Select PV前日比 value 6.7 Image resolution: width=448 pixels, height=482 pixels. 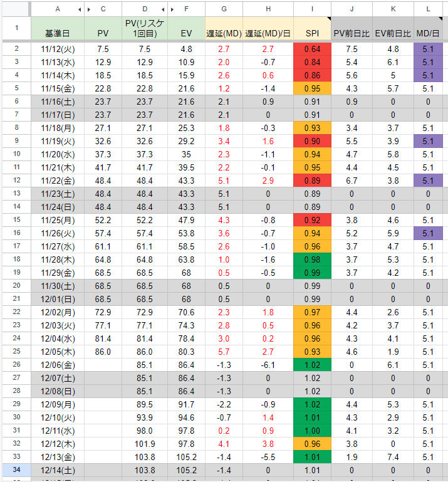[x=352, y=181]
